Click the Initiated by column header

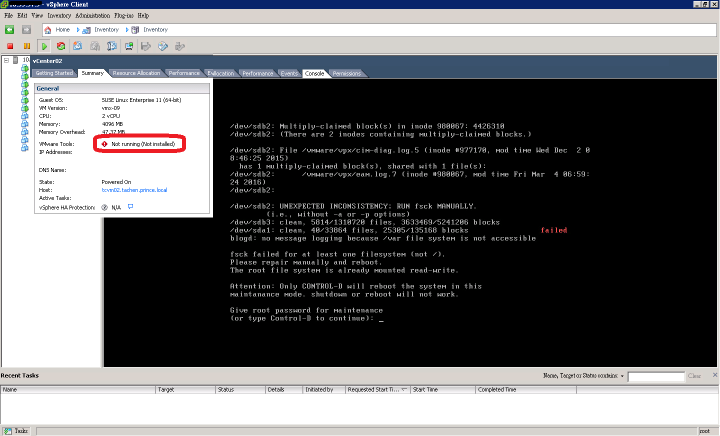[x=324, y=390]
